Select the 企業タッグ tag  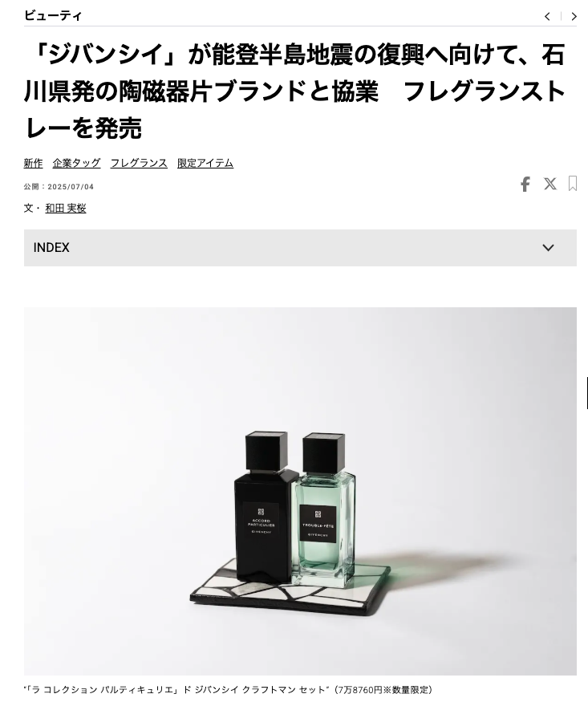pos(76,163)
